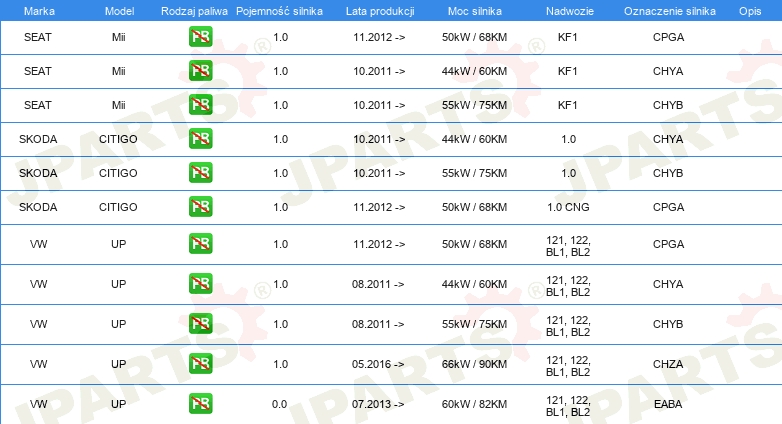
Task: Click the petrol icon in VW UP CHZA row
Action: pos(200,364)
